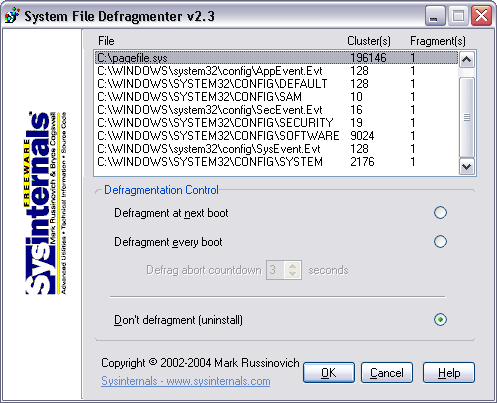The height and width of the screenshot is (403, 497).
Task: Click the 2176 cluster value
Action: pos(362,162)
